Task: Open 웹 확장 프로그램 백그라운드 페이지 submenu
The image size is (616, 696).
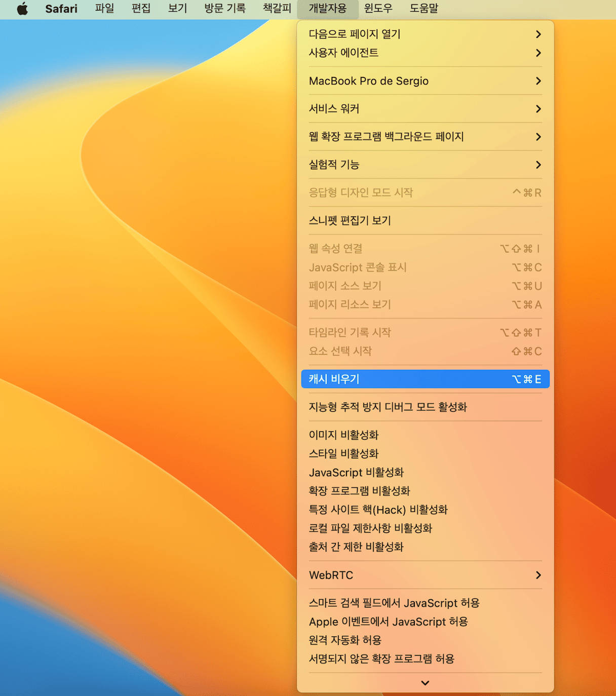Action: coord(425,137)
